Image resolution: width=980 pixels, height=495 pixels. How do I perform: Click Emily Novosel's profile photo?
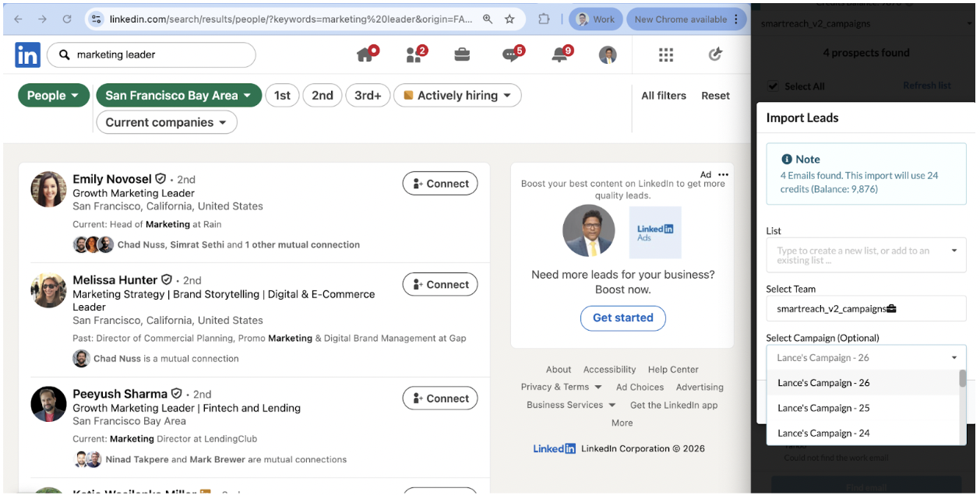(x=48, y=189)
